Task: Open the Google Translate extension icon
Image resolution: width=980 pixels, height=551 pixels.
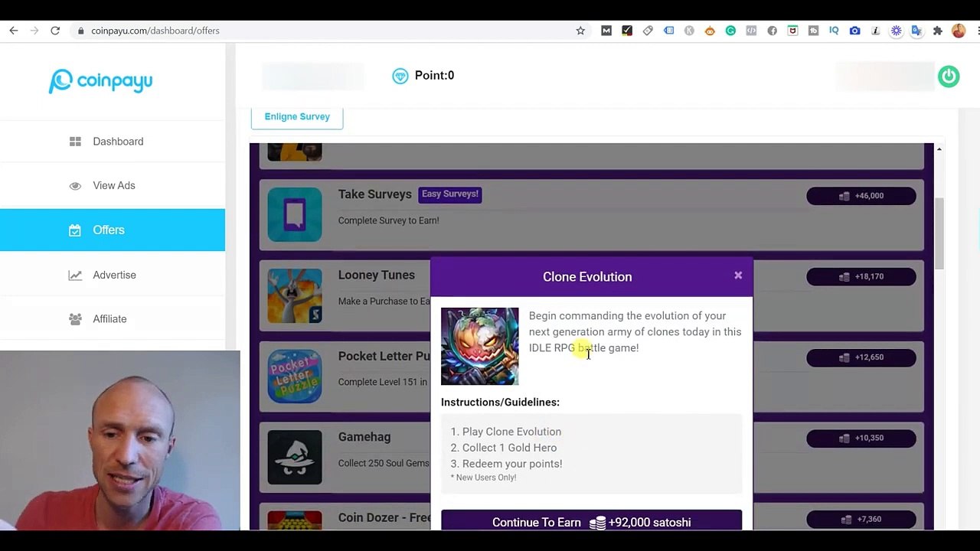Action: pos(916,31)
